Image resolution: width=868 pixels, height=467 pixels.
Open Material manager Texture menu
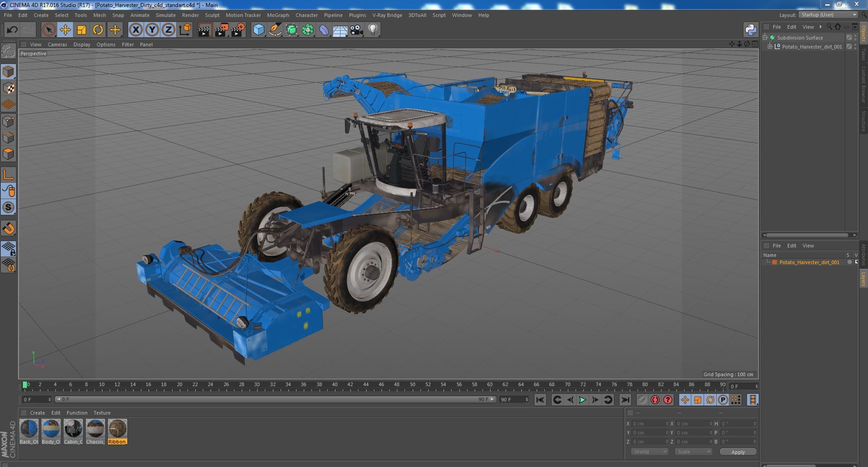102,413
